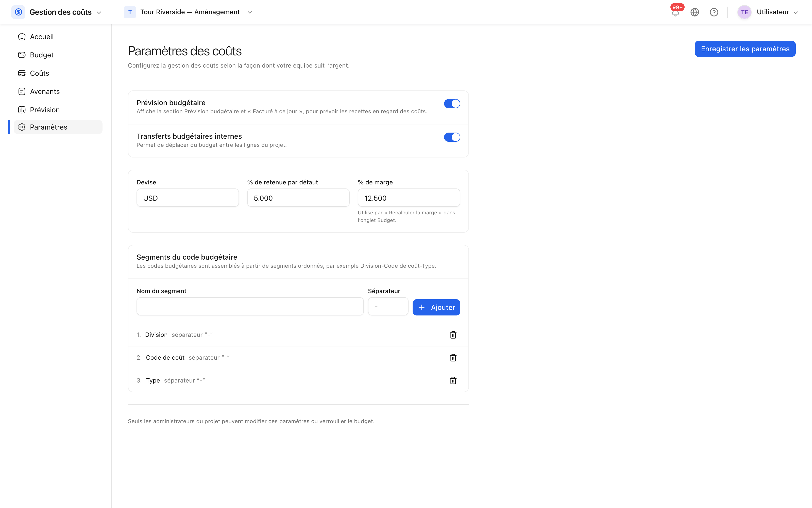
Task: Click the Code de coût segment name
Action: tap(165, 357)
